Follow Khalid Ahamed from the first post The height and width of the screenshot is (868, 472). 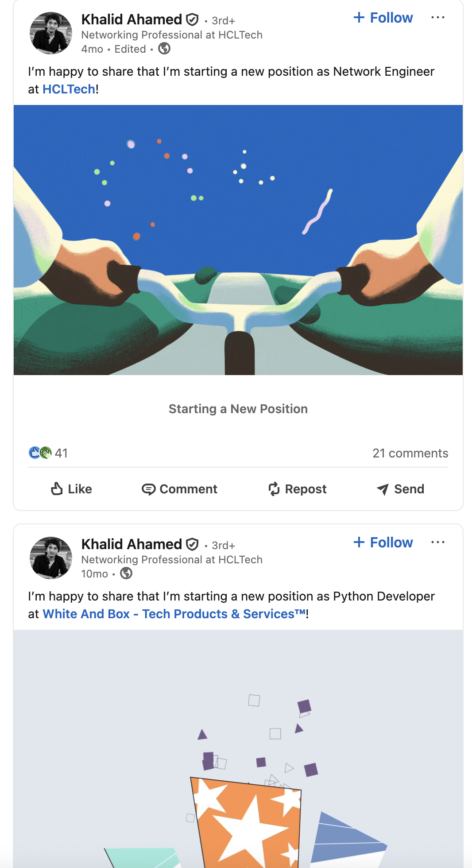[x=383, y=17]
